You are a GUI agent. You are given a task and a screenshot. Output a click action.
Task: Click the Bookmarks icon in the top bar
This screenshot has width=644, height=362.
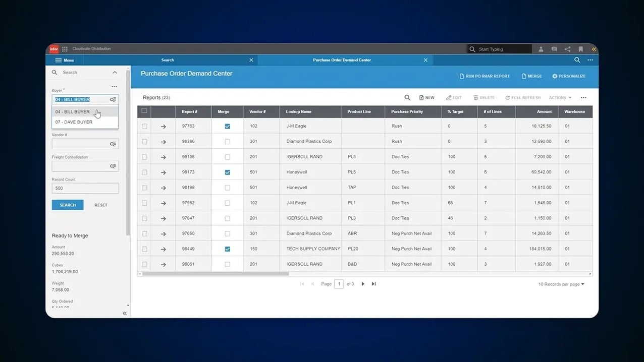point(580,48)
